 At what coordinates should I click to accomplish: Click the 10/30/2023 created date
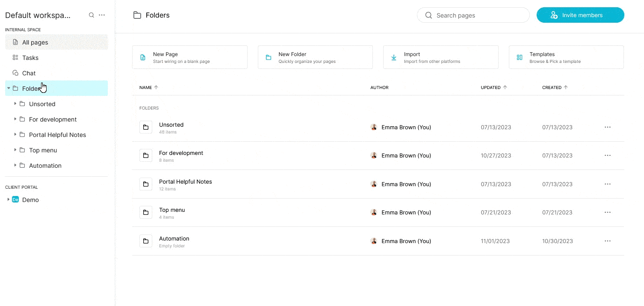click(x=558, y=241)
